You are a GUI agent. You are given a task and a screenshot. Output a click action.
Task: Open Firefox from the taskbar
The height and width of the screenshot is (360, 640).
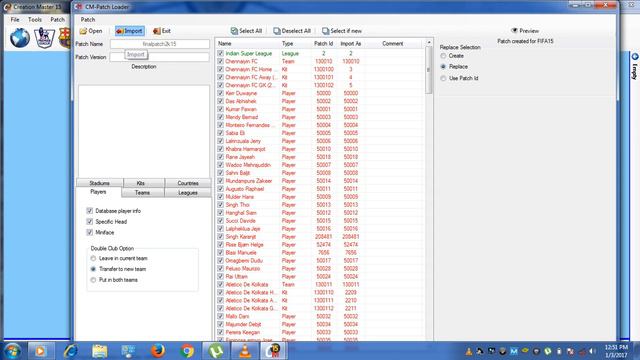pyautogui.click(x=158, y=351)
